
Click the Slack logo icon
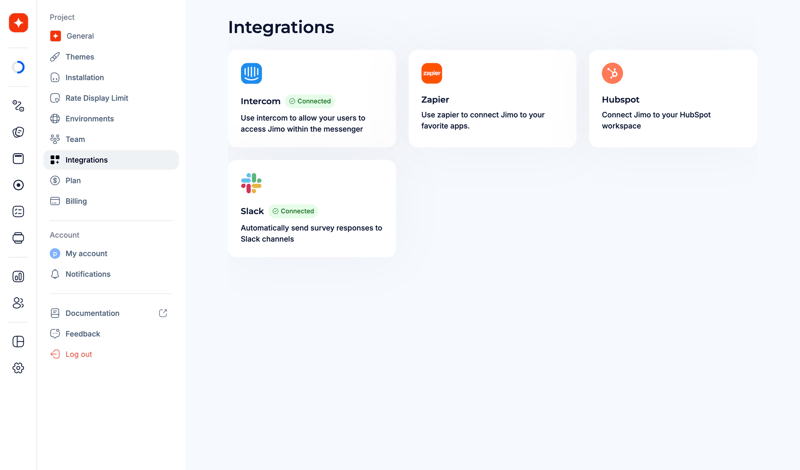[252, 183]
